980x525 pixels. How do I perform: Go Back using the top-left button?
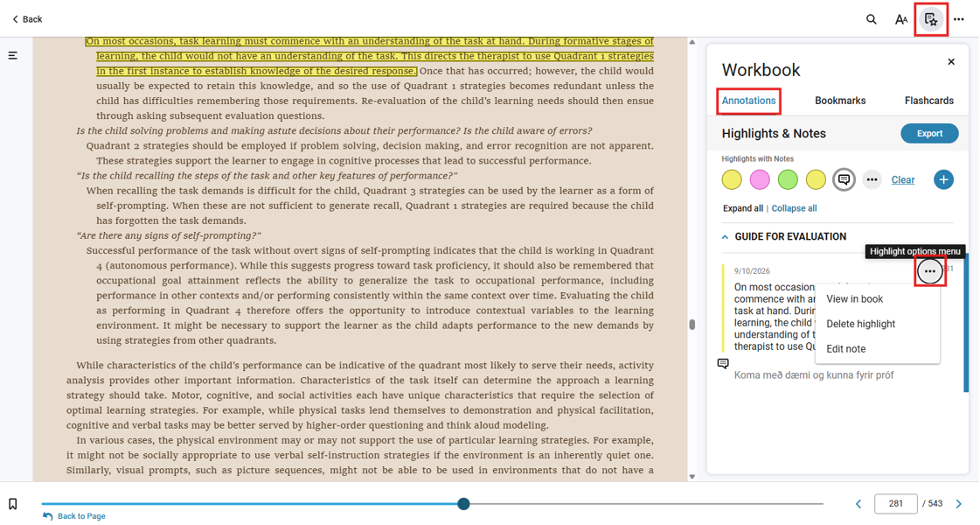pos(27,19)
